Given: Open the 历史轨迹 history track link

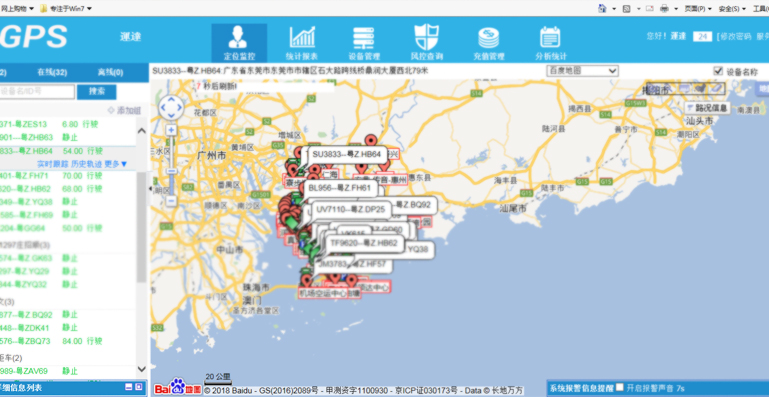Looking at the screenshot, I should 87,164.
